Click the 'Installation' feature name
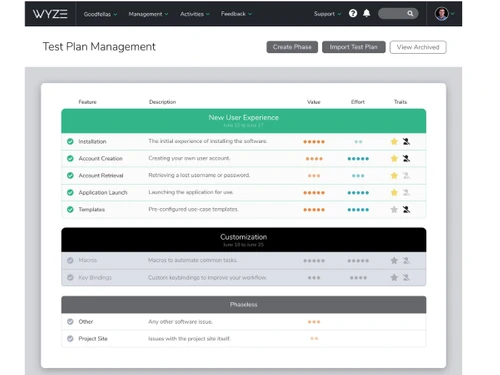This screenshot has width=500, height=375. (x=92, y=142)
